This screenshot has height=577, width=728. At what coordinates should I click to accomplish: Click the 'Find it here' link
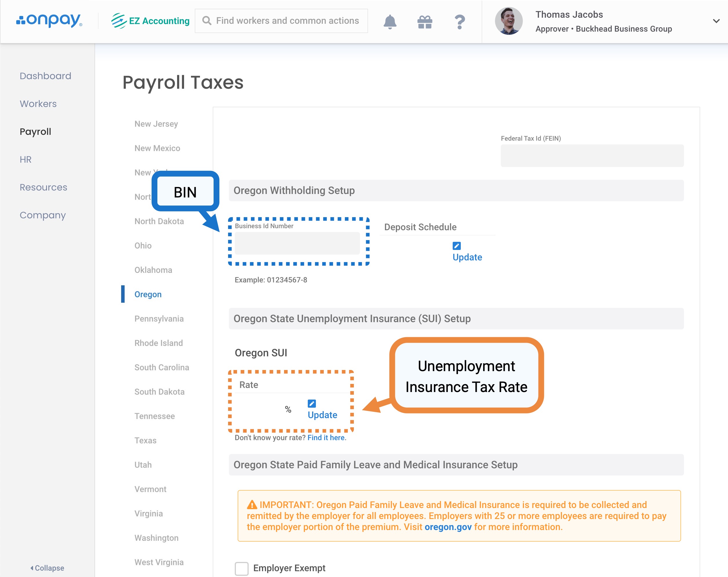pos(326,438)
